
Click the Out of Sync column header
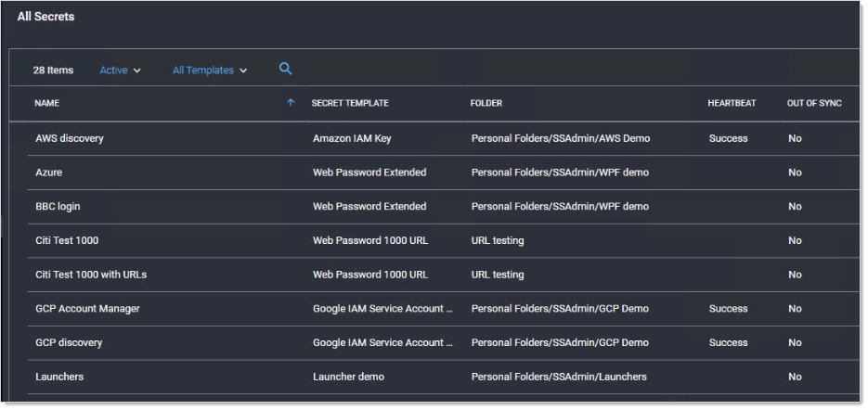tap(813, 104)
